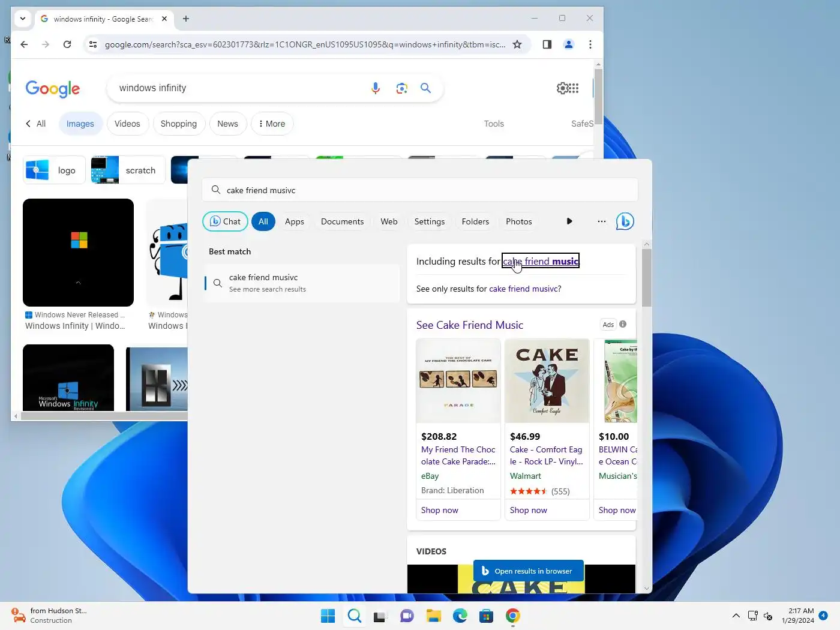Screen dimensions: 840x630
Task: Select Videos tab in Google
Action: coord(127,124)
